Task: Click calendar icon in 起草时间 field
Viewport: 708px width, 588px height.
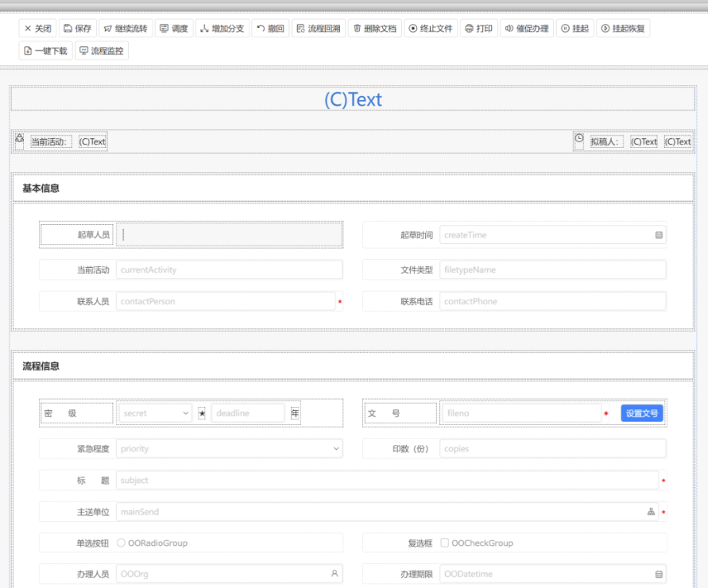Action: [659, 235]
